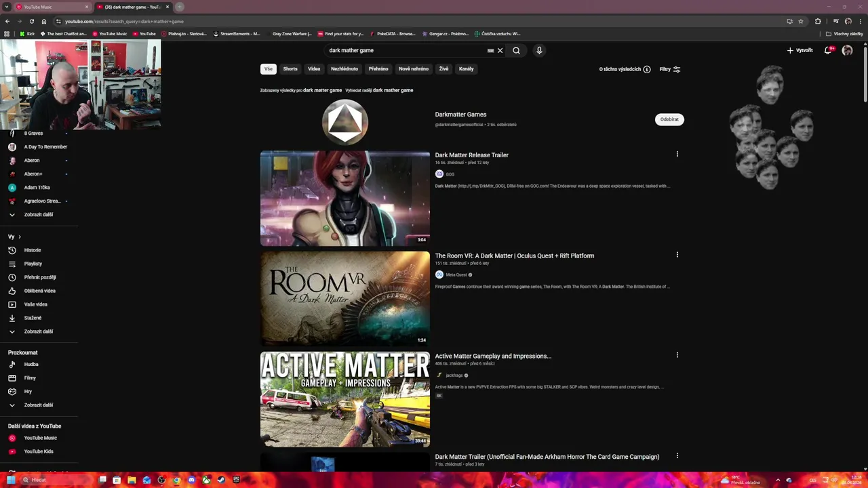Play The Room VR thumbnail

pyautogui.click(x=345, y=298)
